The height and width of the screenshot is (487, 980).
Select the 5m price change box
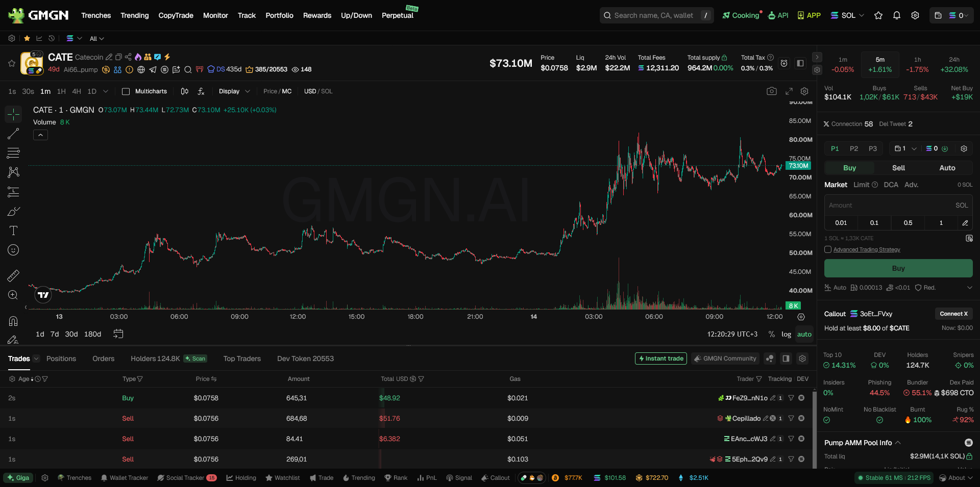pos(880,65)
